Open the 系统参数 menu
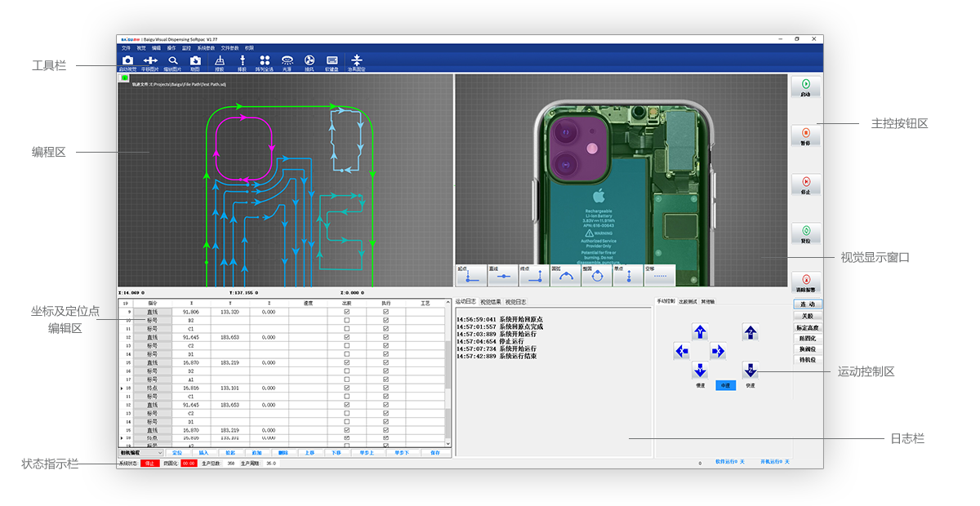This screenshot has height=506, width=980. (x=206, y=48)
